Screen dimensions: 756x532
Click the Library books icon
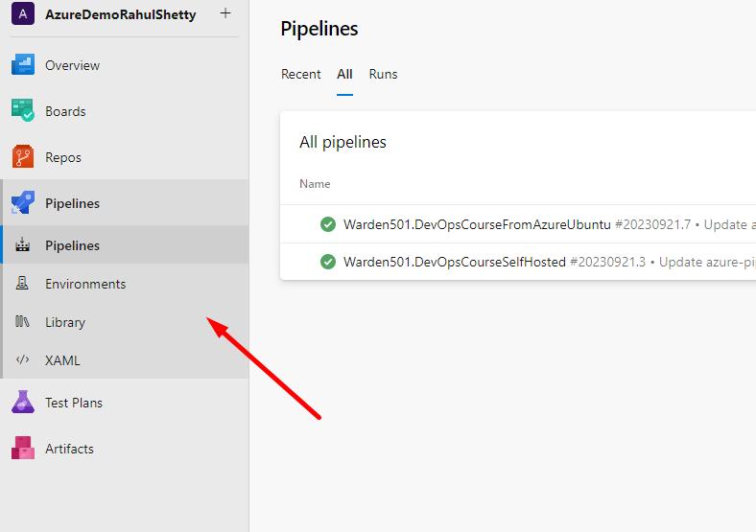click(x=22, y=321)
